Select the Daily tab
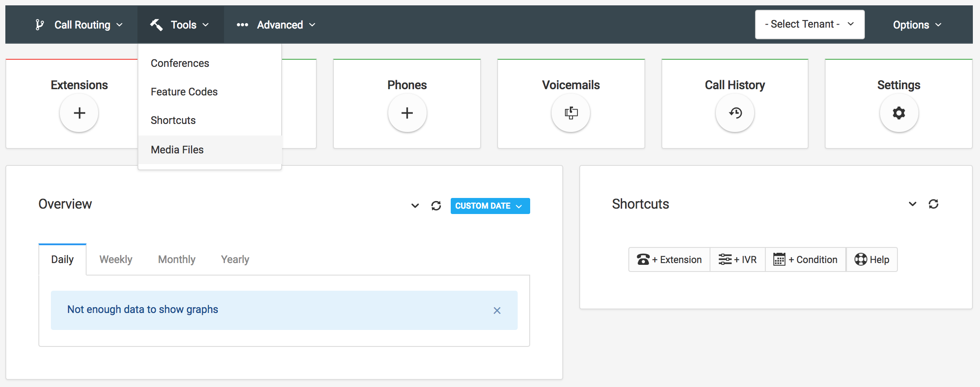Image resolution: width=980 pixels, height=387 pixels. tap(62, 259)
